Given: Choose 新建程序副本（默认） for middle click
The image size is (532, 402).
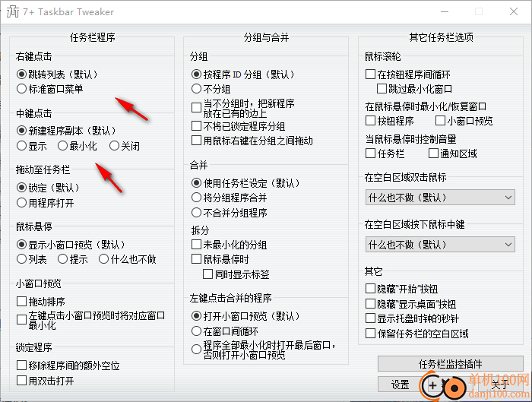Looking at the screenshot, I should tap(21, 131).
